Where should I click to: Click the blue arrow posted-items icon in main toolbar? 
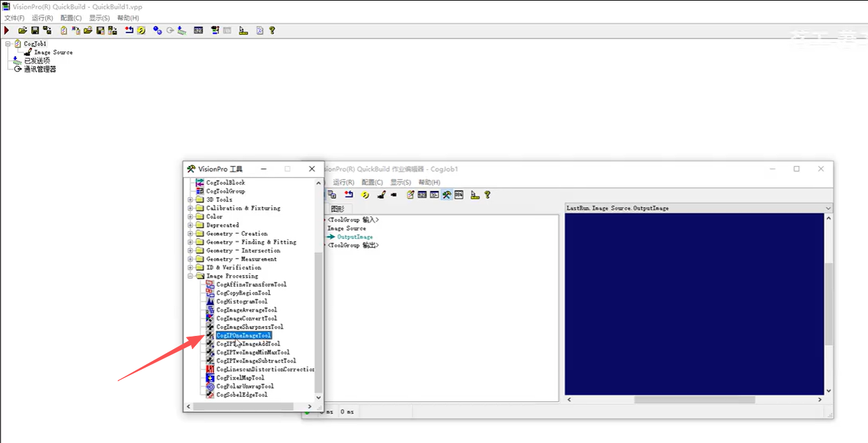pos(182,30)
